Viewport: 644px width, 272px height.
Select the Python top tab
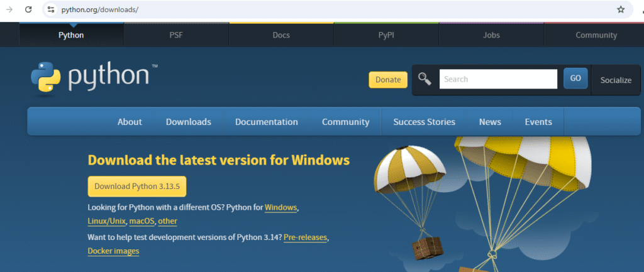coord(71,35)
